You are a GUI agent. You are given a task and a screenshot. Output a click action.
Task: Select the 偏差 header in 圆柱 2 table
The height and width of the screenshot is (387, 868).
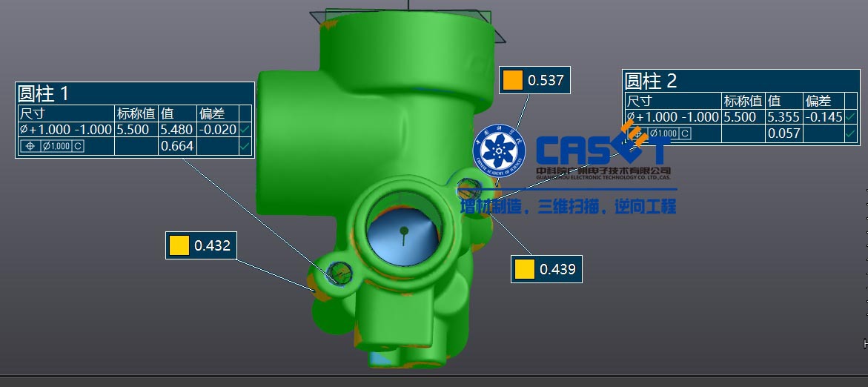(818, 101)
